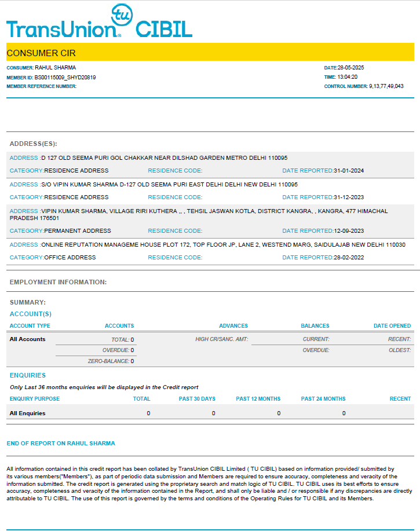The image size is (420, 531).
Task: Click the CURRENT balance label
Action: [x=316, y=339]
